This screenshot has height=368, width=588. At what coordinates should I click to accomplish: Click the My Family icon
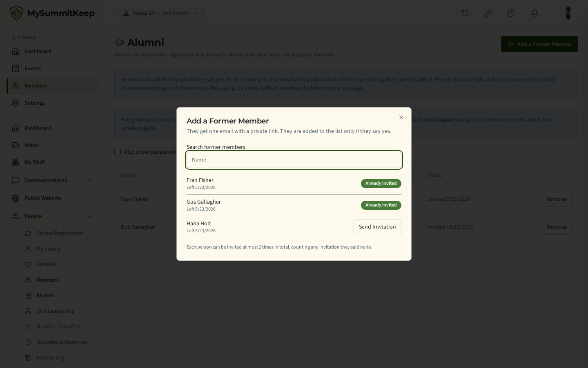(x=28, y=249)
